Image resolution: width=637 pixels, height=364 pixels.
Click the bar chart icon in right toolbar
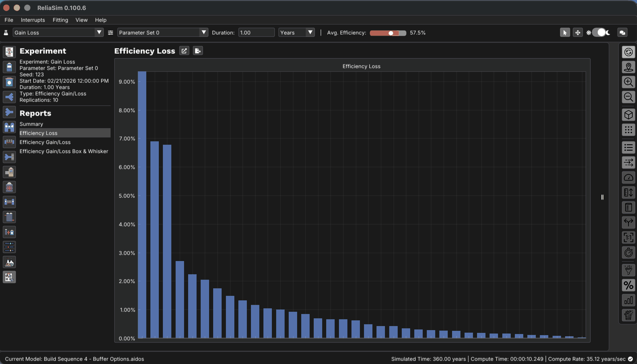629,300
